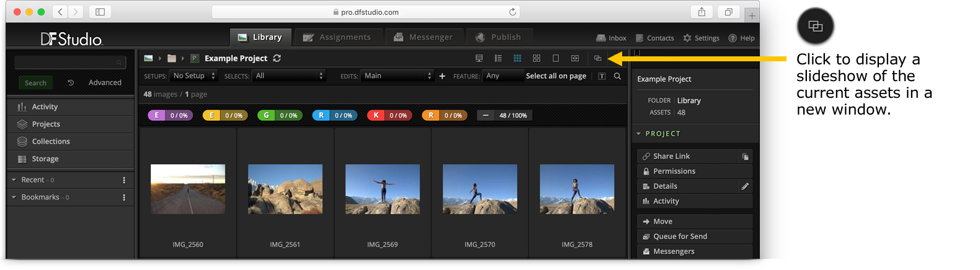
Task: Filter by unlabeled 48 / 100% pill
Action: pyautogui.click(x=505, y=116)
